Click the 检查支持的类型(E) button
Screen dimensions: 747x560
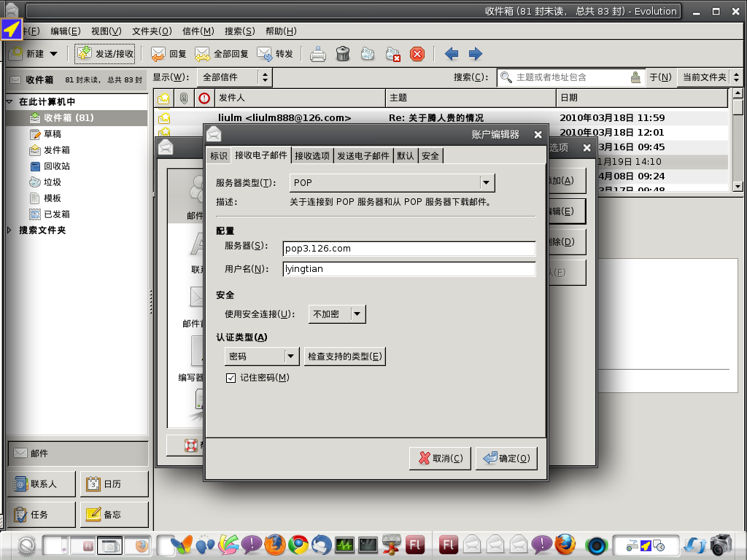(x=345, y=356)
